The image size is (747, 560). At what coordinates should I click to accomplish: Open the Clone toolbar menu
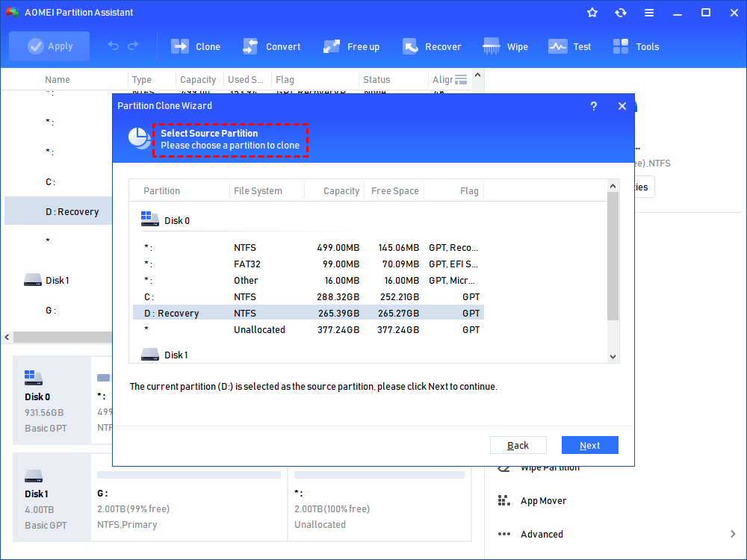pyautogui.click(x=195, y=46)
